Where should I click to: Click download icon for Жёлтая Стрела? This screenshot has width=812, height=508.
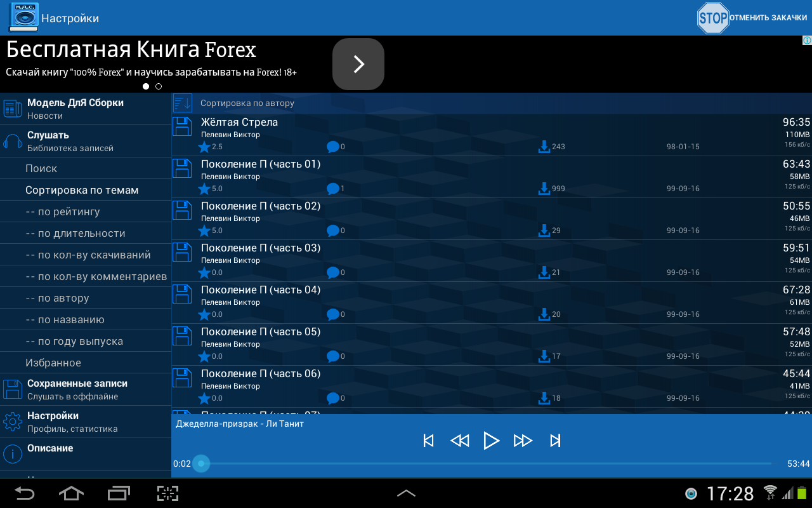[544, 147]
